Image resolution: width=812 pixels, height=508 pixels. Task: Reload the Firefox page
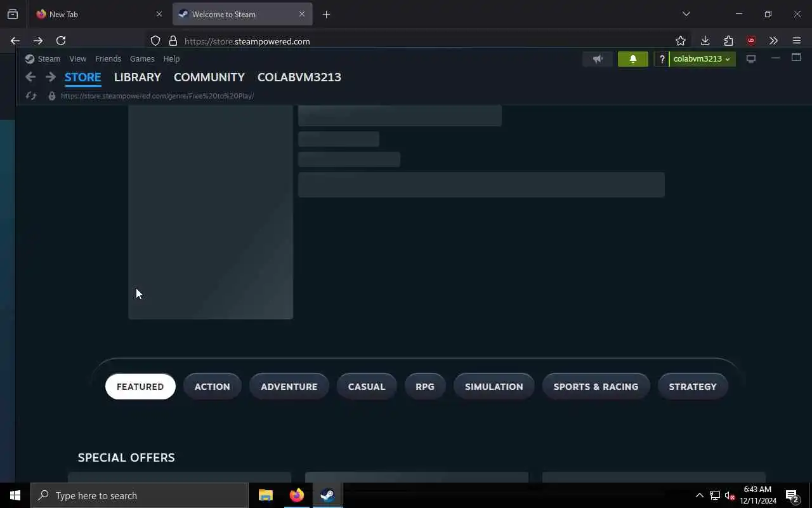[x=61, y=41]
